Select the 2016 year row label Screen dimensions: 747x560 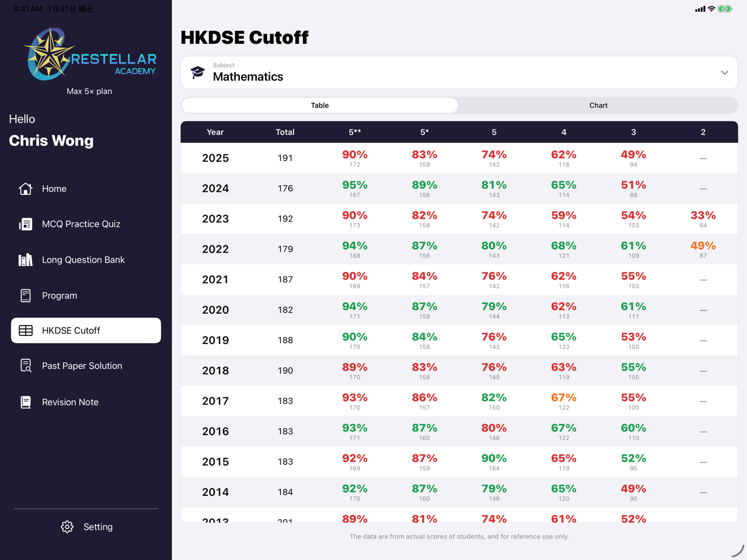click(x=215, y=431)
